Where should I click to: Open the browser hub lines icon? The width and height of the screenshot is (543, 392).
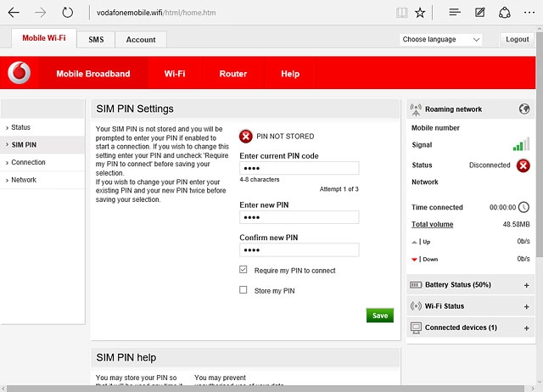click(455, 13)
